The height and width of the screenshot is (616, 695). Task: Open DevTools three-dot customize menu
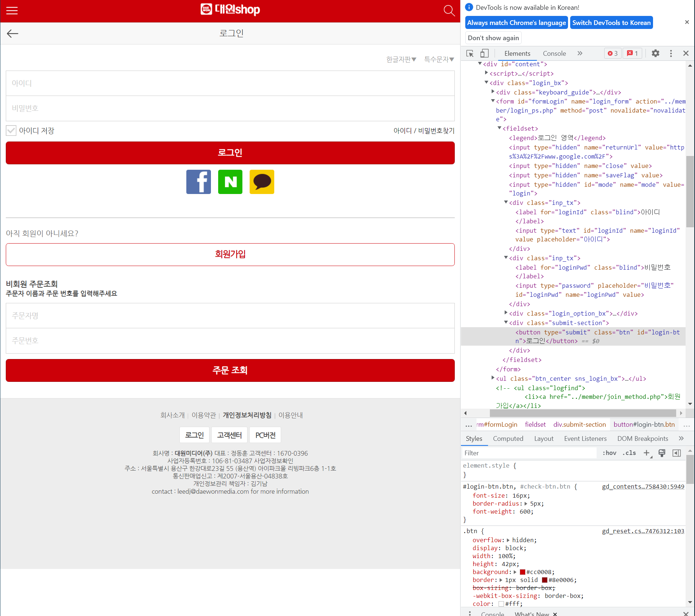671,53
